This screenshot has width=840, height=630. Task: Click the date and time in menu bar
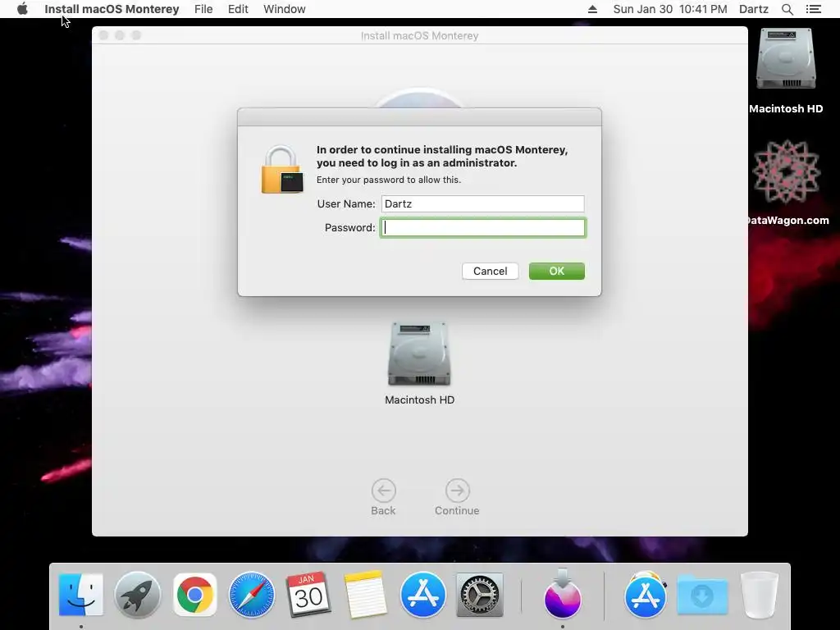point(669,9)
